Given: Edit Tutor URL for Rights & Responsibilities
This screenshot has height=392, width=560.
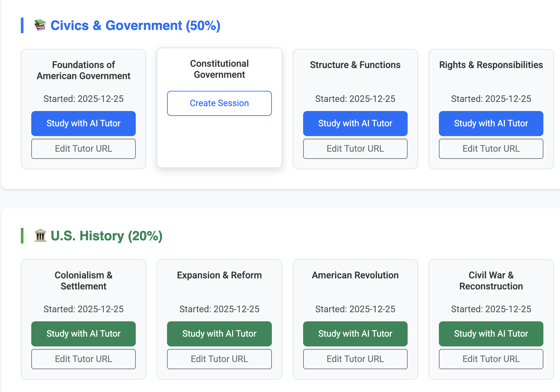Looking at the screenshot, I should 491,149.
